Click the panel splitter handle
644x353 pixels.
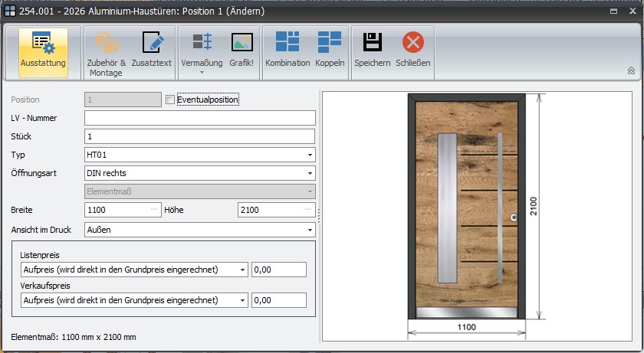coord(319,216)
